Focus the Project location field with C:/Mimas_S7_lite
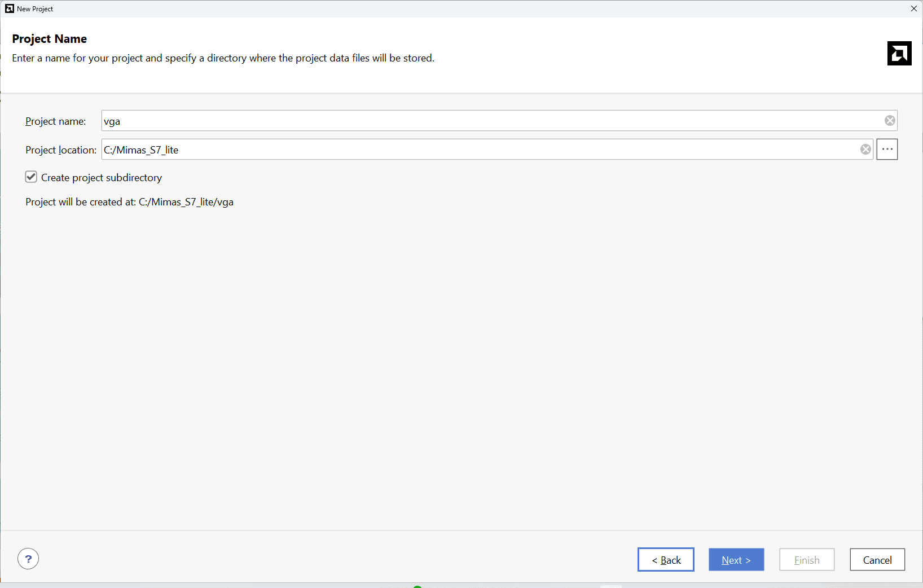This screenshot has width=923, height=588. click(480, 150)
